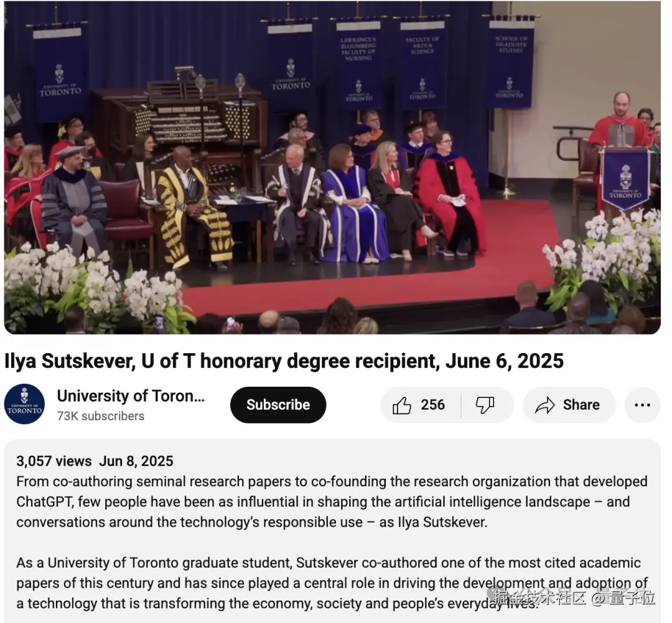Click the 256 likes count

point(432,405)
